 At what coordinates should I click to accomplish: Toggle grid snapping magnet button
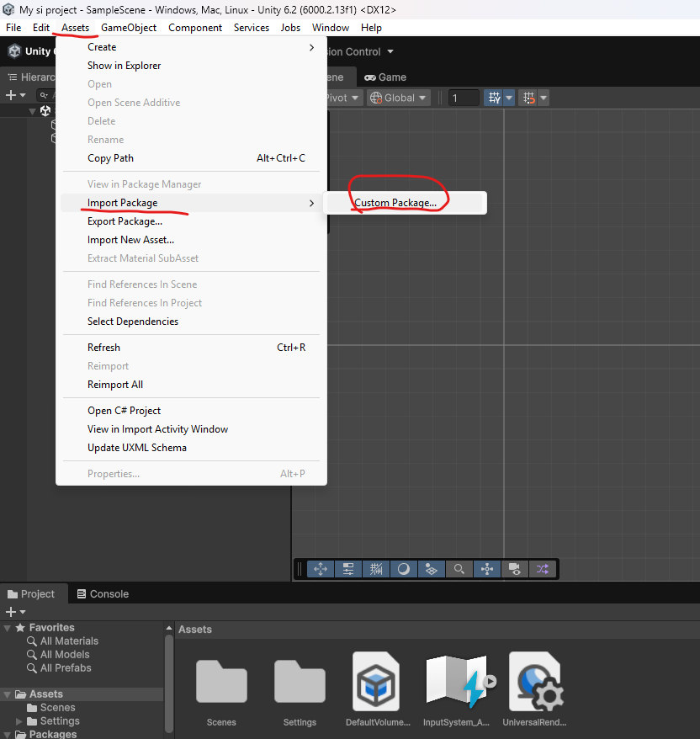tap(528, 98)
